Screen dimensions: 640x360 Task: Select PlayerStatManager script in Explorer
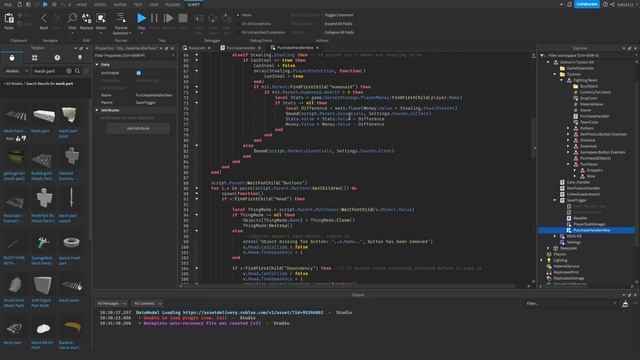pos(589,224)
